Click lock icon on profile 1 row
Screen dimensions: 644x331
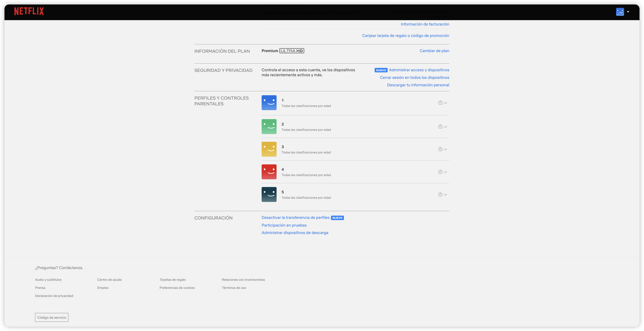pyautogui.click(x=440, y=103)
